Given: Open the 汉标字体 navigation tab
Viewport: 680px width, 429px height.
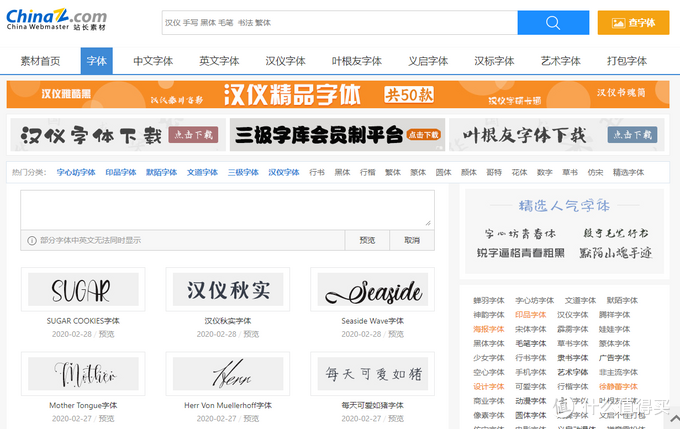Looking at the screenshot, I should (494, 61).
